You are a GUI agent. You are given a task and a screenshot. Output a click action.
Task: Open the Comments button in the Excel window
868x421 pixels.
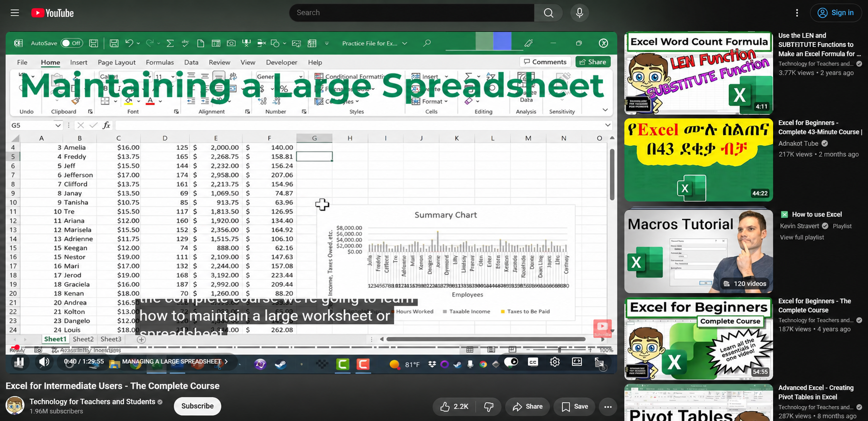(x=545, y=62)
